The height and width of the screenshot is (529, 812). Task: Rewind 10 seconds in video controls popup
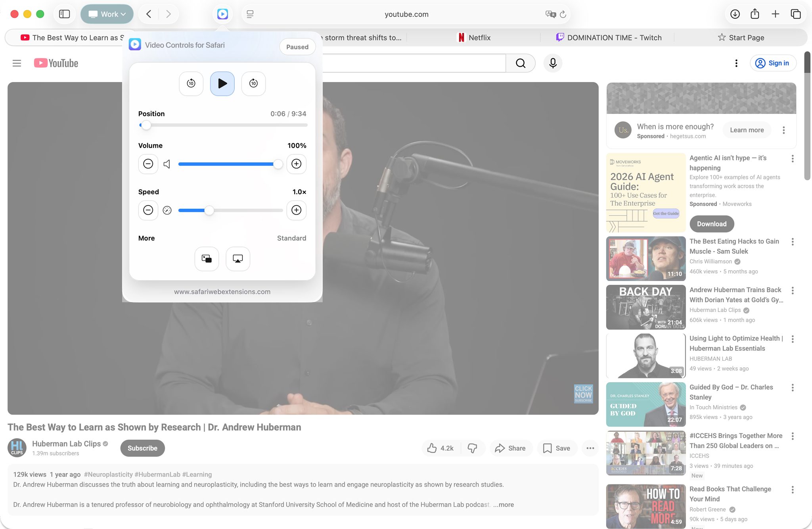click(x=191, y=83)
